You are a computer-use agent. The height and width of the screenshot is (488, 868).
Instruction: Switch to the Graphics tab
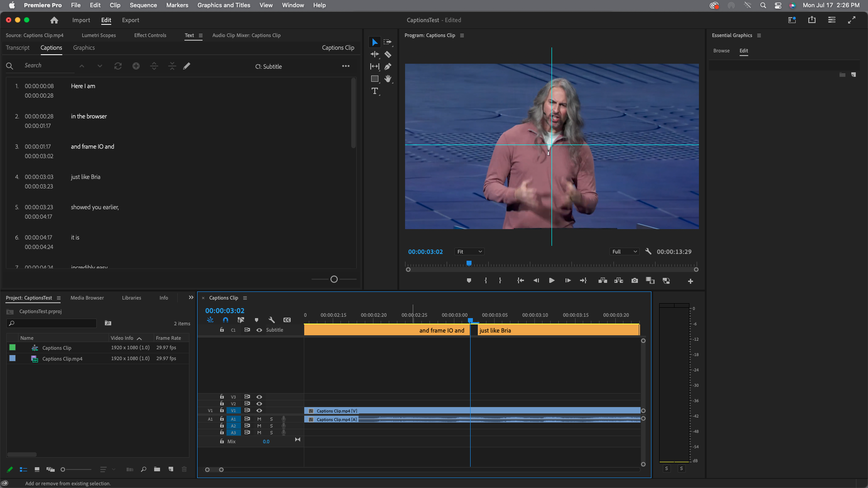[x=84, y=48]
